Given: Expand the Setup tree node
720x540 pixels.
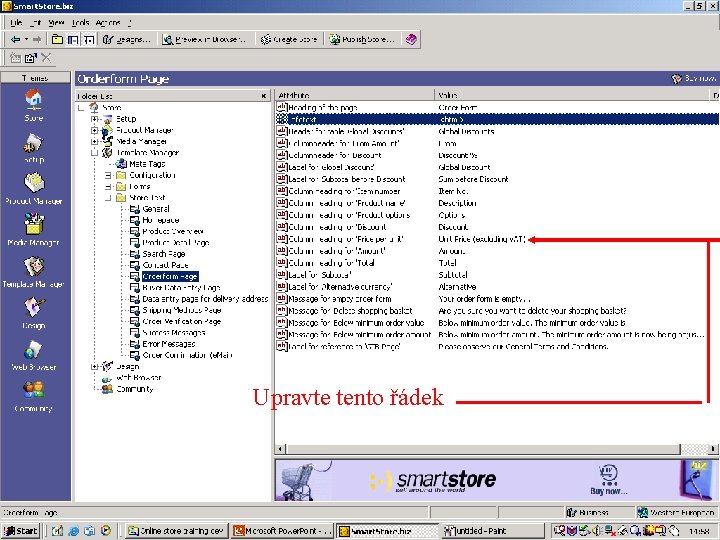Looking at the screenshot, I should tap(94, 119).
